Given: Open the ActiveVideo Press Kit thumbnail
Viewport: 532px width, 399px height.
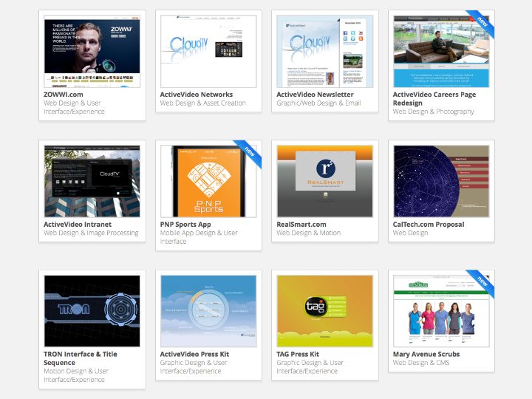Looking at the screenshot, I should click(x=208, y=311).
